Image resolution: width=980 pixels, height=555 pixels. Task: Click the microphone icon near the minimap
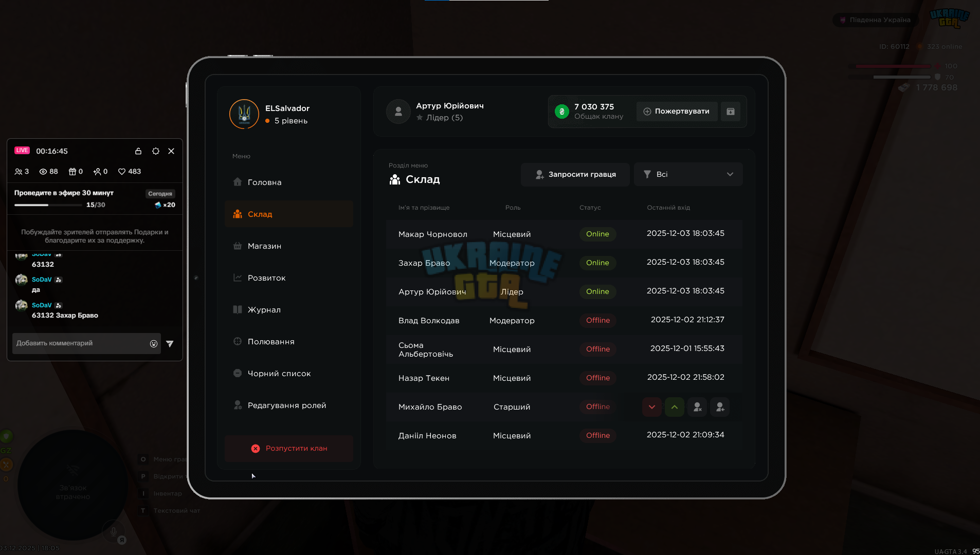pyautogui.click(x=114, y=531)
